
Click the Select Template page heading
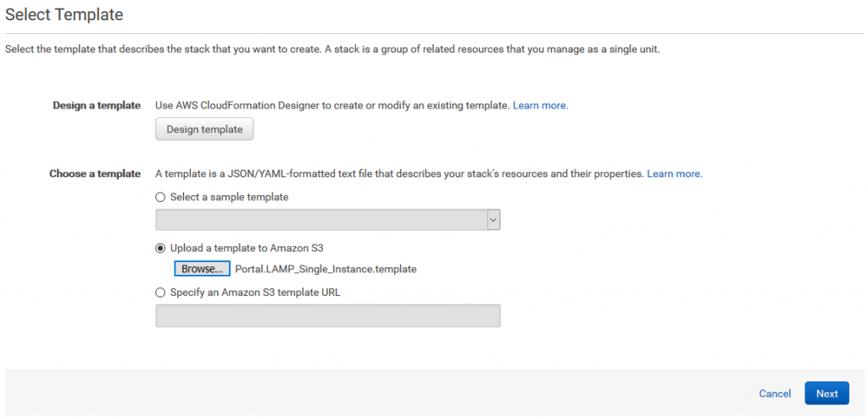[64, 14]
